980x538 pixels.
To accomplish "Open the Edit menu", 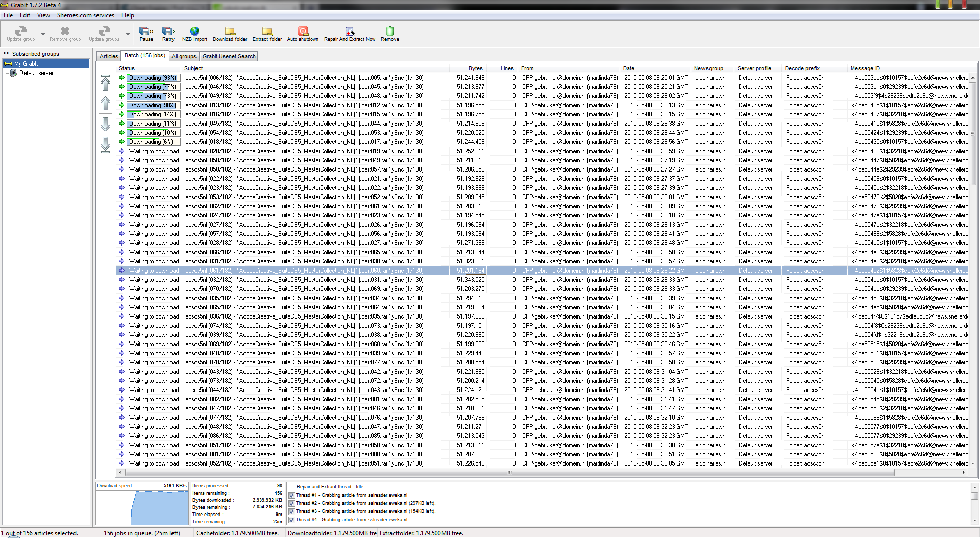I will 25,15.
